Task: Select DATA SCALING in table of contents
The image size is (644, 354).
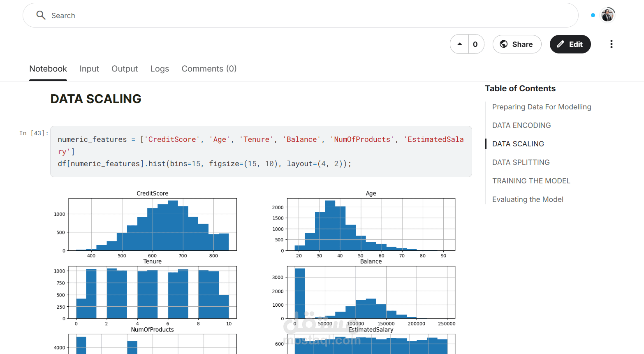Action: coord(518,144)
